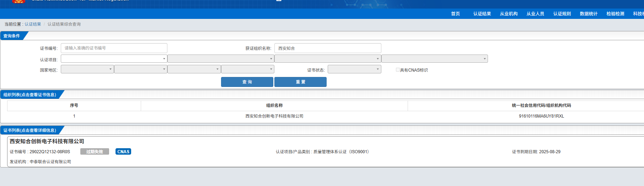Open the 证书状态 dropdown
Screen dimensions: 644x186
pos(354,69)
